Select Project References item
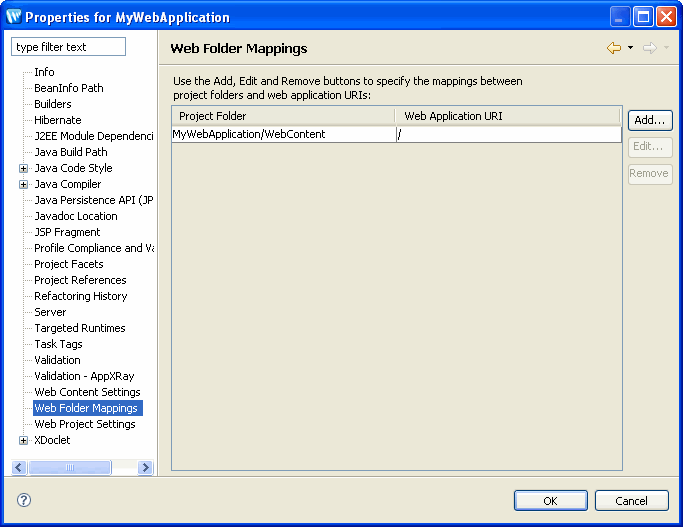 (x=81, y=280)
